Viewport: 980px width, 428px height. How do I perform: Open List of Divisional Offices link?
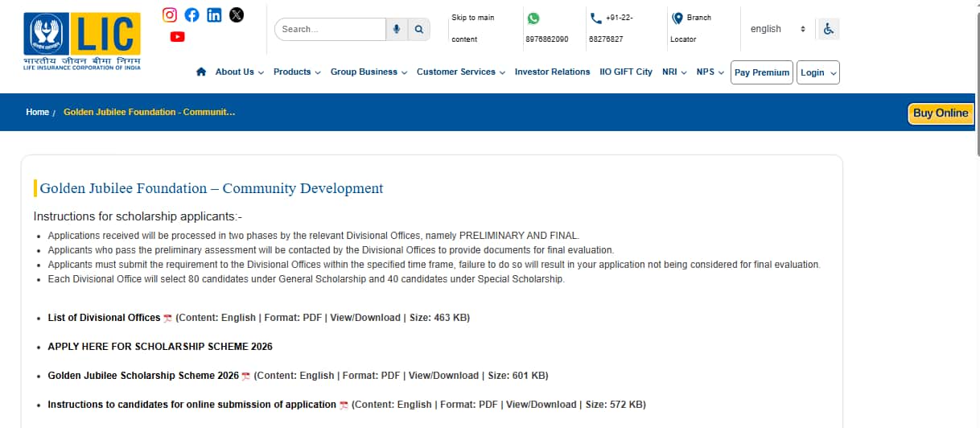[104, 318]
